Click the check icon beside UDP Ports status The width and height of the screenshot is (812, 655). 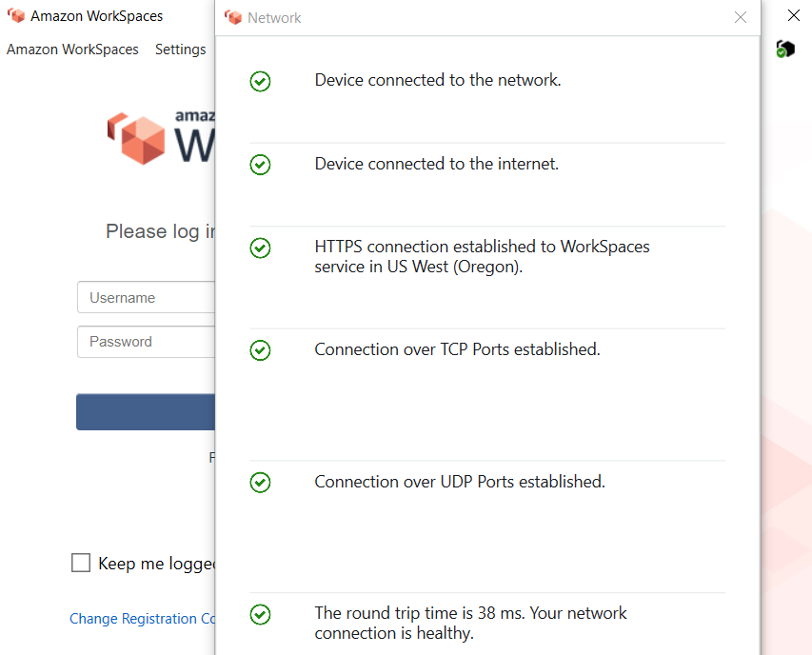point(260,483)
